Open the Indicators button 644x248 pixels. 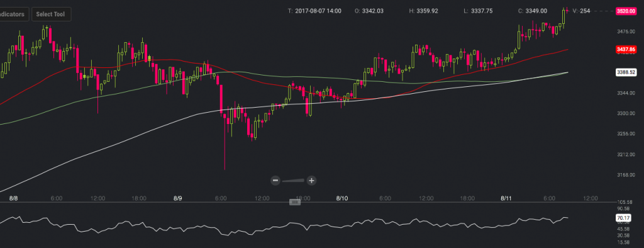[14, 14]
